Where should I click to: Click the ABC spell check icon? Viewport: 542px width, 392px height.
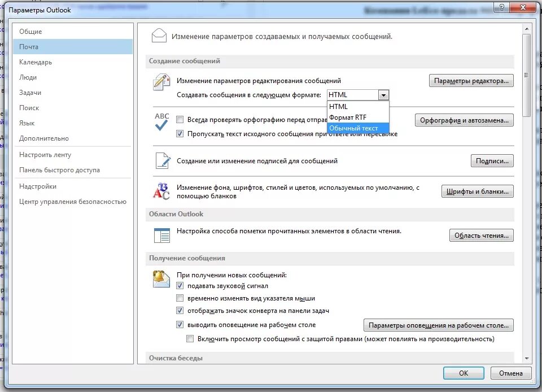pyautogui.click(x=161, y=122)
